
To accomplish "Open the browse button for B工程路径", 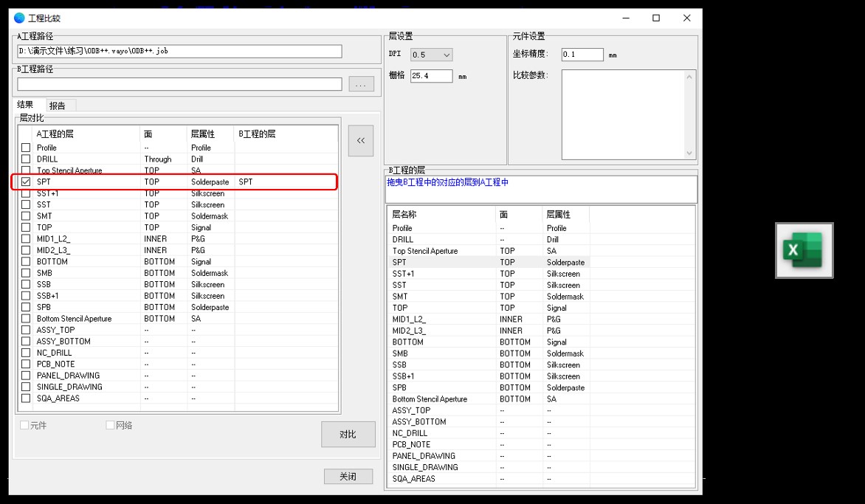I will 360,85.
